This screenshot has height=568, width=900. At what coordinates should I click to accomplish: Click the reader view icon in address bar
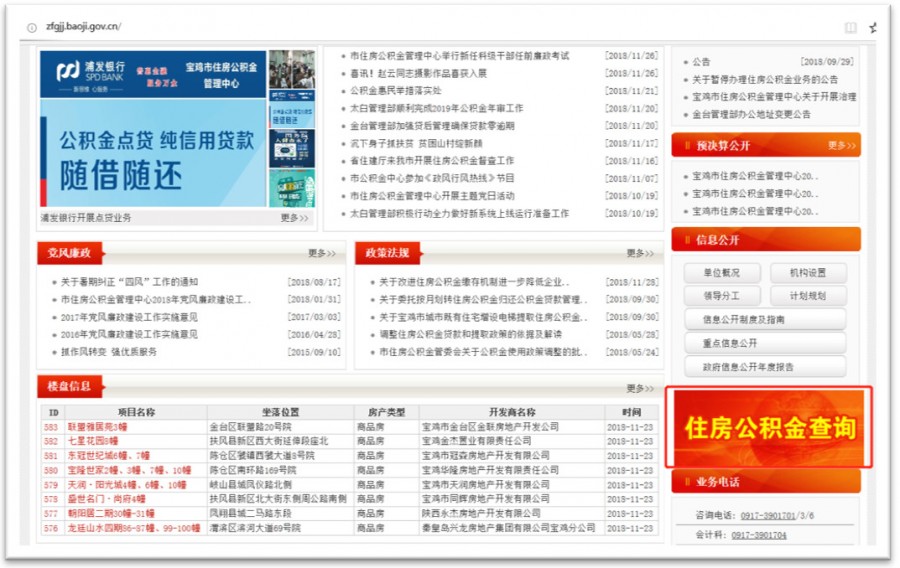pos(850,27)
